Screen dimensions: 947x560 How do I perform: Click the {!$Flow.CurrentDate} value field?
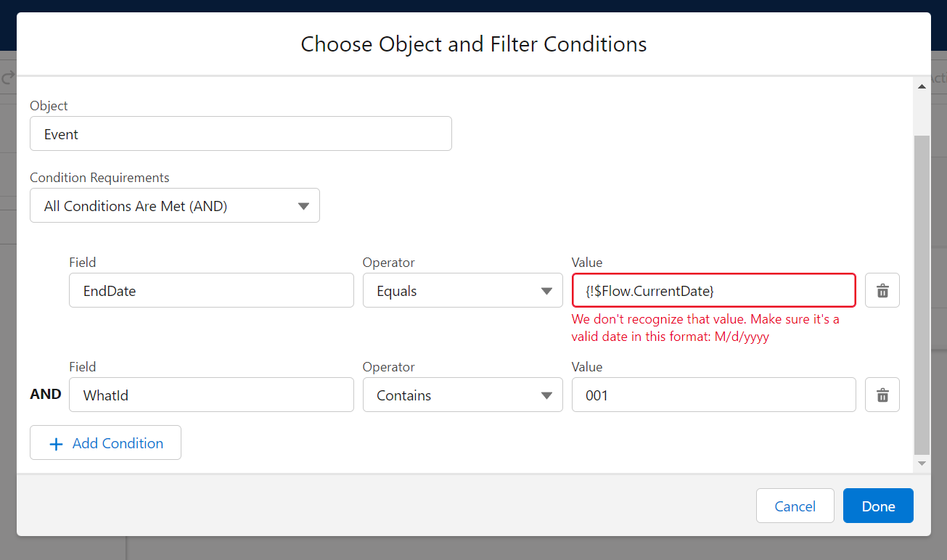[713, 291]
